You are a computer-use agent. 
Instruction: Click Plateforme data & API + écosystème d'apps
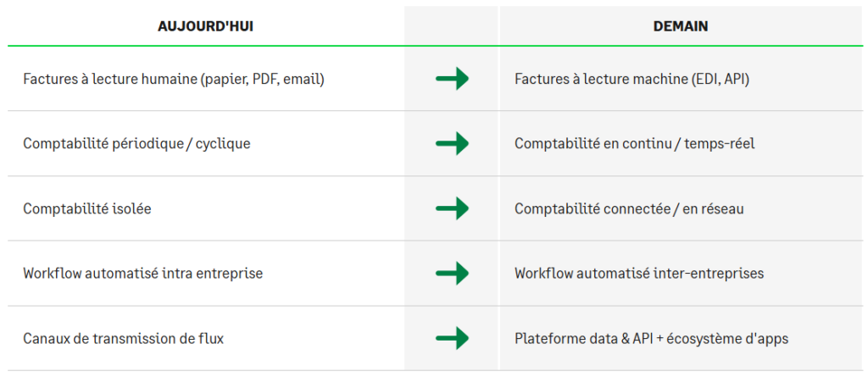point(651,339)
